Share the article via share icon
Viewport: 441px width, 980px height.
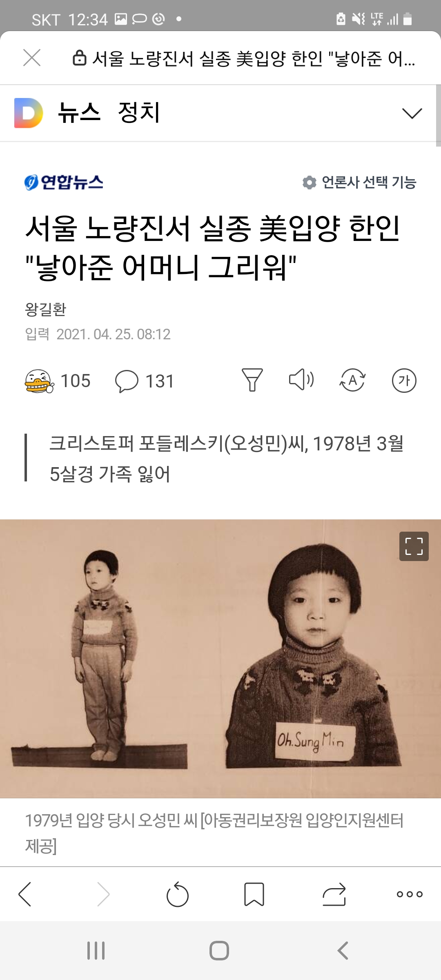point(334,894)
